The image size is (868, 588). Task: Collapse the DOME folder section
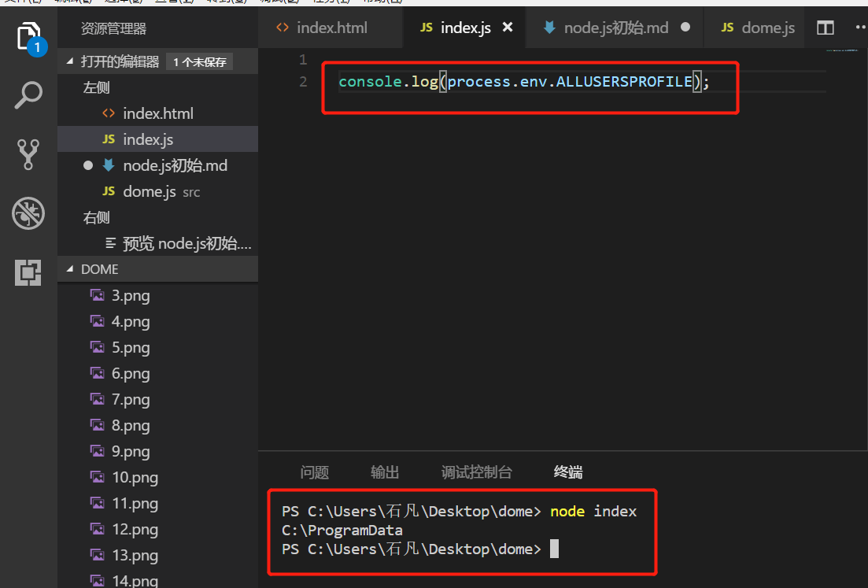(71, 269)
